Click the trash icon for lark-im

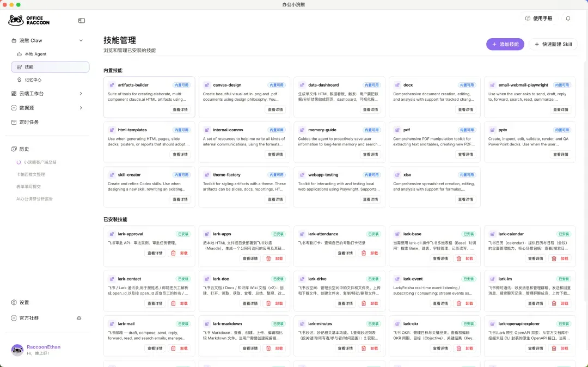(x=554, y=304)
